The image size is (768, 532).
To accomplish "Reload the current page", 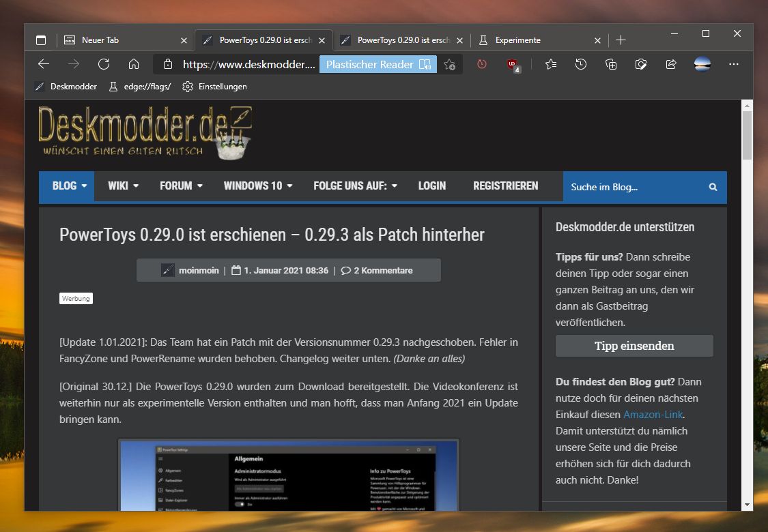I will click(x=103, y=64).
